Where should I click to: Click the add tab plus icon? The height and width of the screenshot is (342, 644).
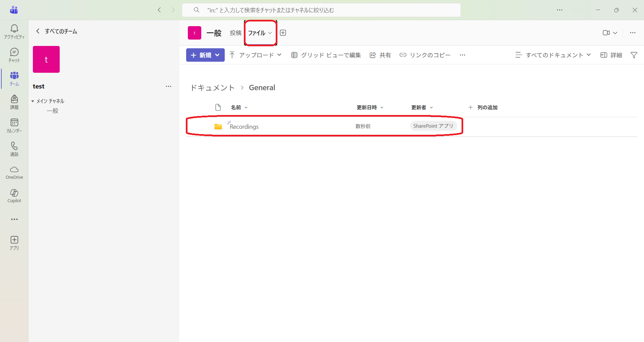[283, 33]
